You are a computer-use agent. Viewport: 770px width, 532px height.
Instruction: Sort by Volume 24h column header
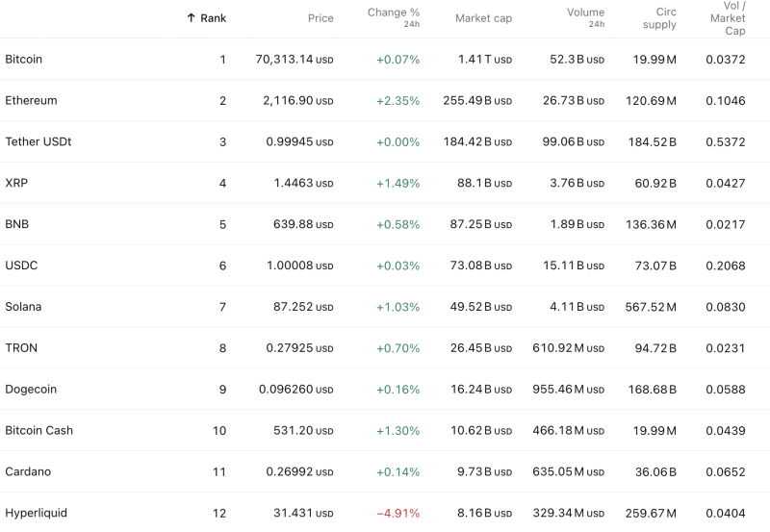tap(585, 17)
